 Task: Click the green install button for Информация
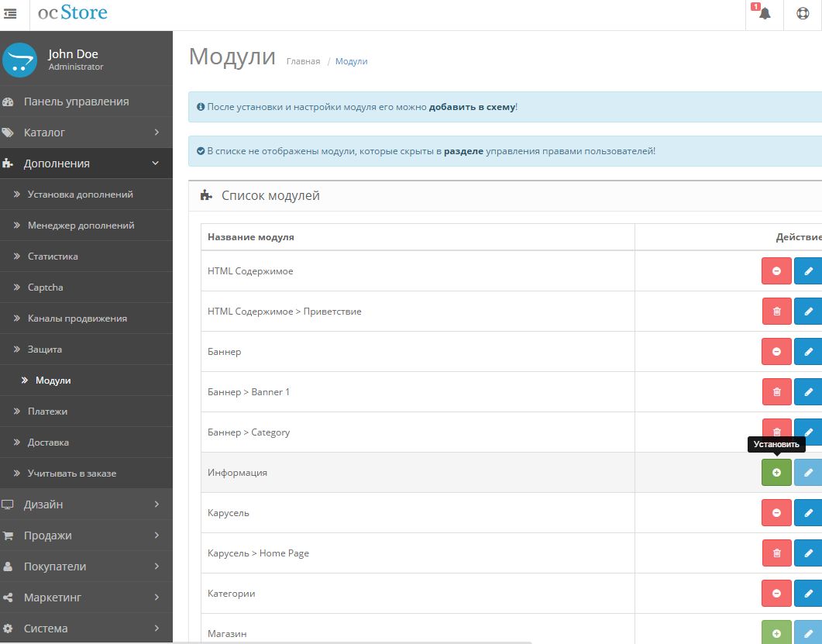[x=776, y=472]
